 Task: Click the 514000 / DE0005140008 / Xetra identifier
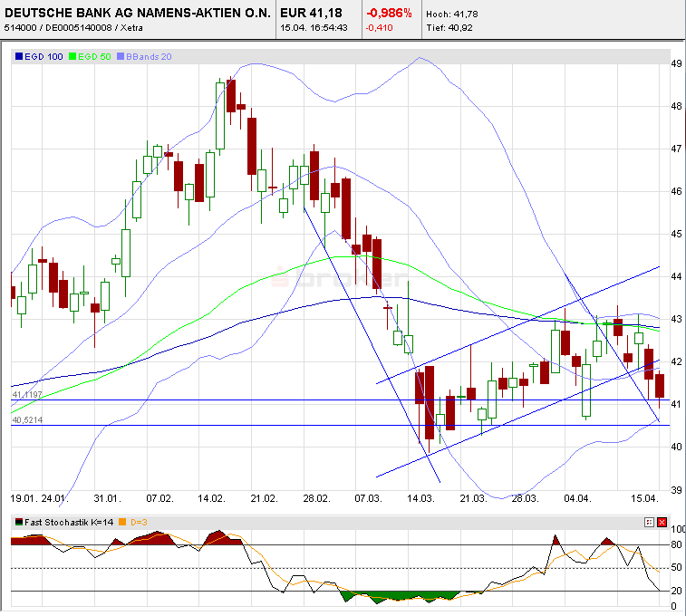click(73, 27)
